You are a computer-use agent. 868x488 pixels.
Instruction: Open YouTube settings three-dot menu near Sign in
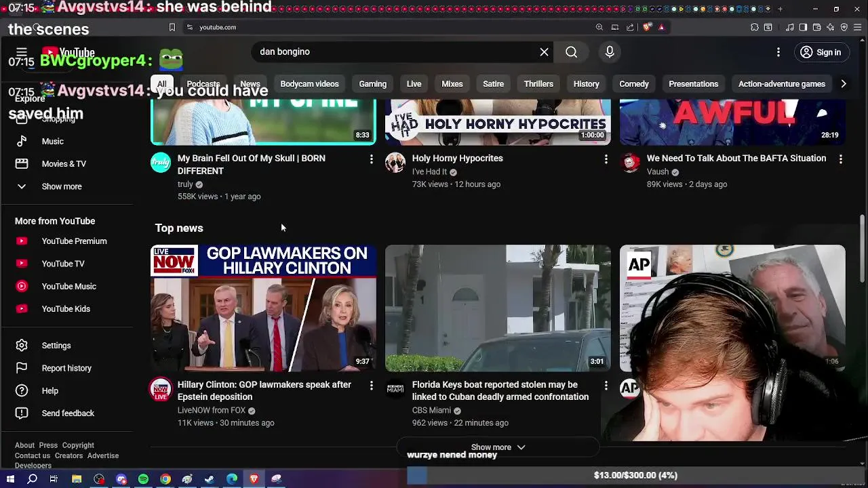[778, 52]
